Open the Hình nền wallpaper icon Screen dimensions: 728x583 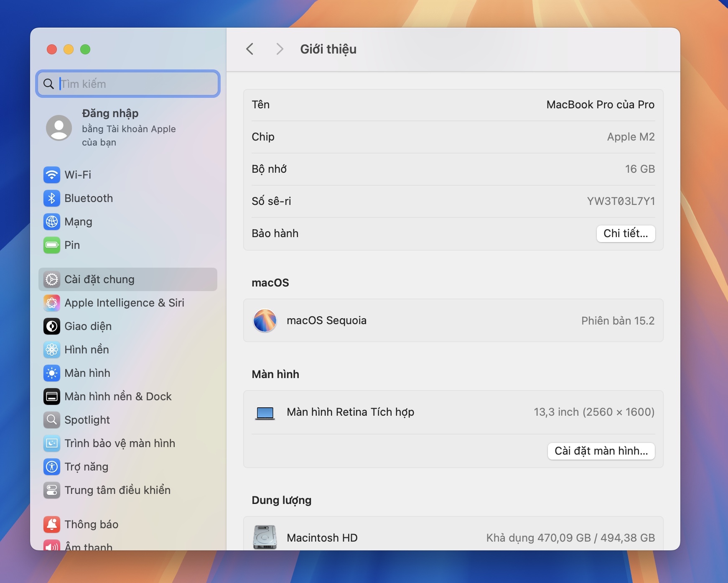[x=52, y=350]
